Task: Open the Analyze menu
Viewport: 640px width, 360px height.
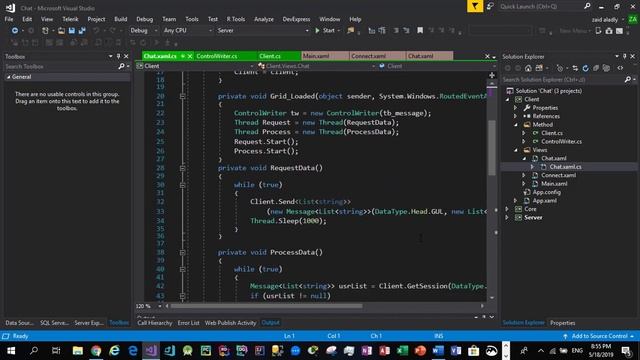Action: [264, 19]
